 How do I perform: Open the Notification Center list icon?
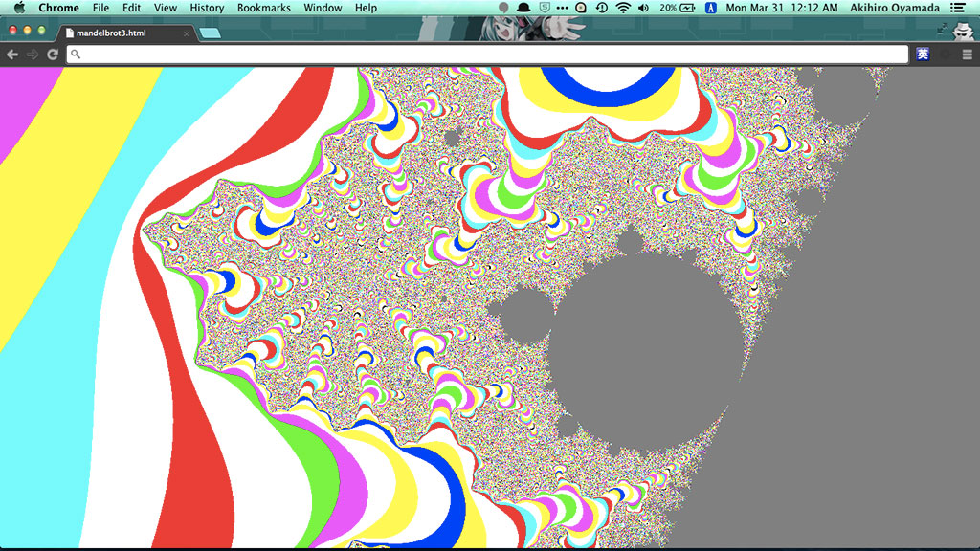[958, 8]
